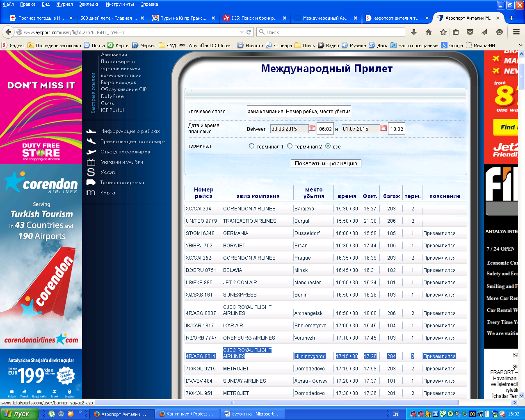Viewport: 525px width, 420px height.
Task: Open the Downloads arrow icon in toolbar
Action: point(414,32)
